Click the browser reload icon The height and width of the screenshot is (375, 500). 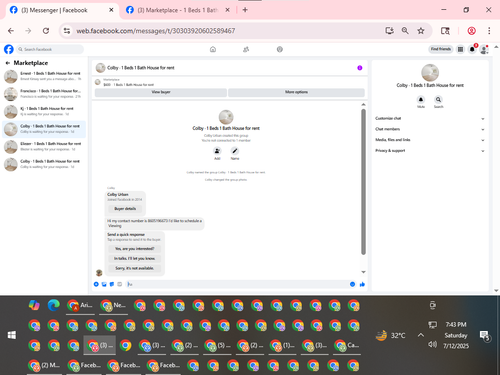click(46, 31)
